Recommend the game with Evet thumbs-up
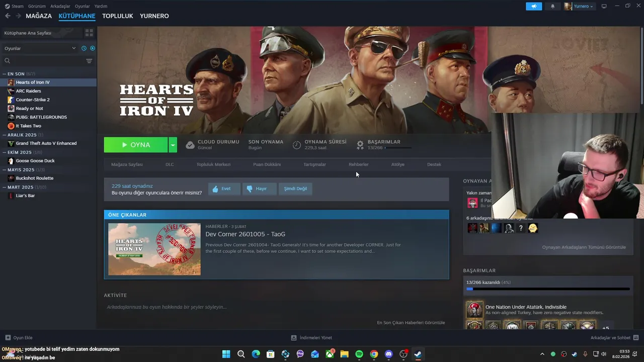The width and height of the screenshot is (644, 362). click(224, 189)
